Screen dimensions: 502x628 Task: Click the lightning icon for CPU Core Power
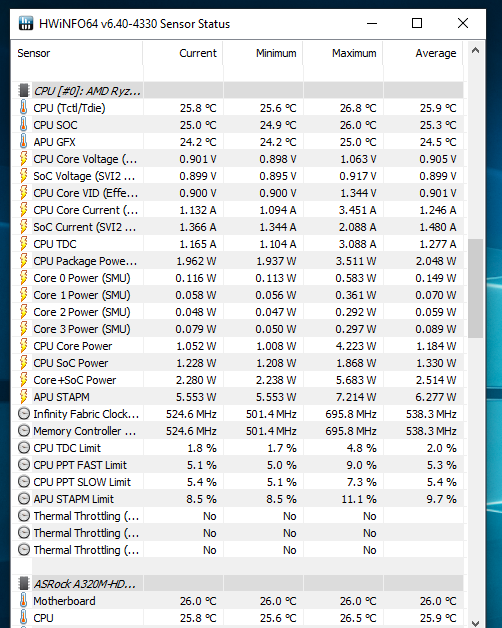click(24, 346)
